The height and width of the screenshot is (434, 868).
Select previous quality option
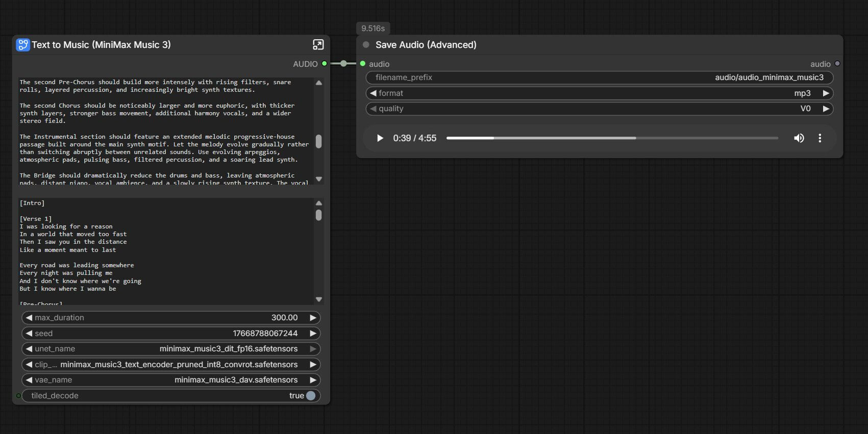(373, 109)
